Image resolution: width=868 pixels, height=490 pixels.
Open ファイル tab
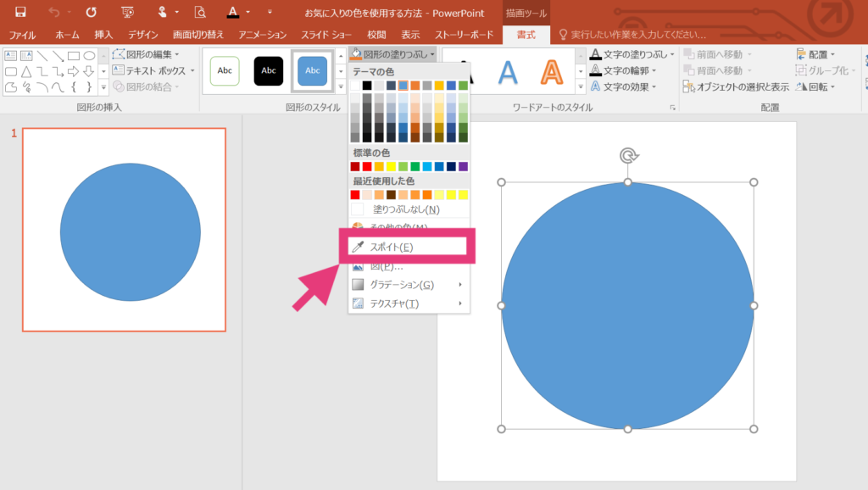(22, 35)
